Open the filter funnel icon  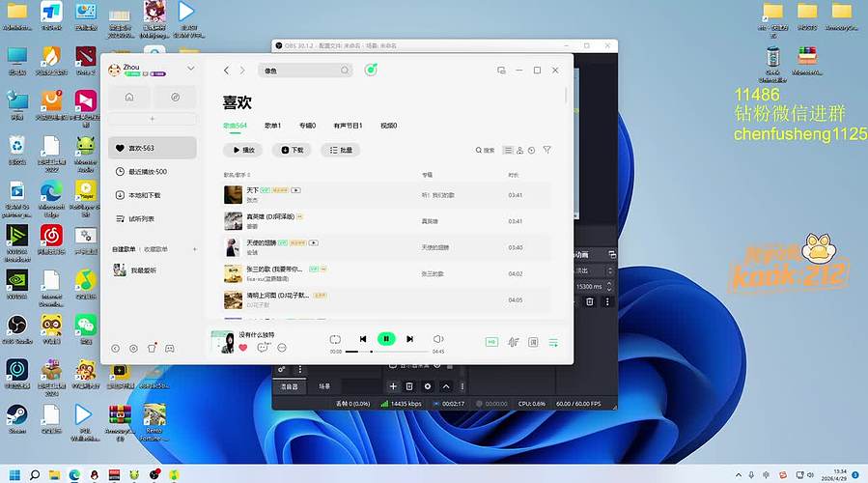[546, 150]
